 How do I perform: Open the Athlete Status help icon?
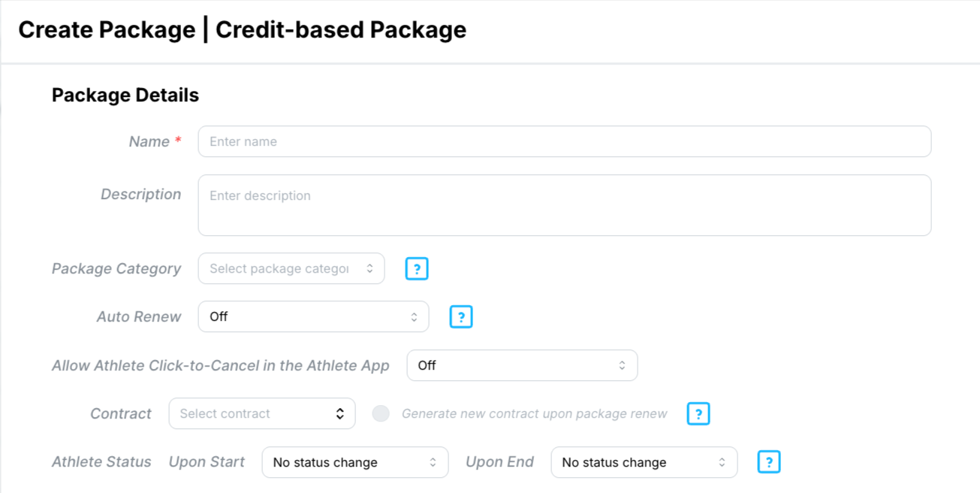769,462
